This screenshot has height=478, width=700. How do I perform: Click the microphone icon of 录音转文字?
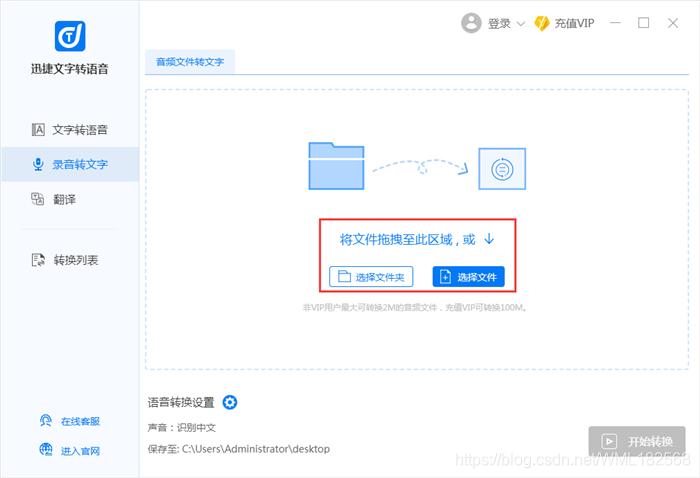pos(38,164)
